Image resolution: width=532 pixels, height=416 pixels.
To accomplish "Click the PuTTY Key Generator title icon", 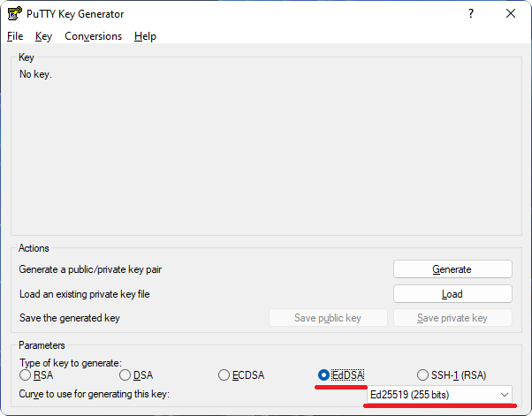I will (15, 14).
